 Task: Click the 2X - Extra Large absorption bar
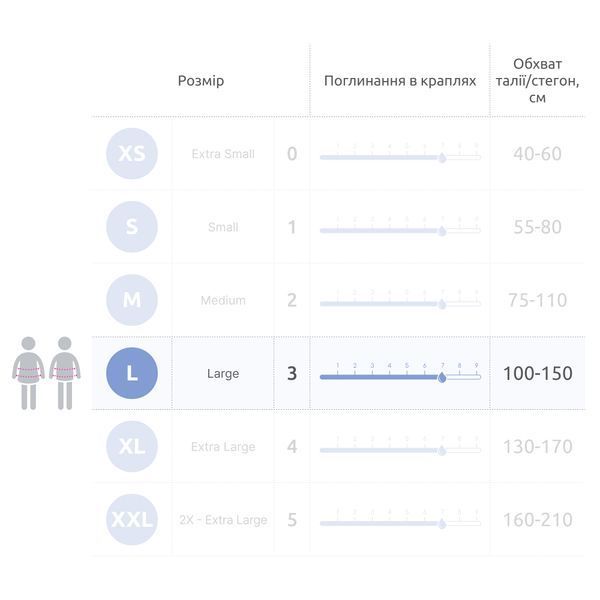400,523
